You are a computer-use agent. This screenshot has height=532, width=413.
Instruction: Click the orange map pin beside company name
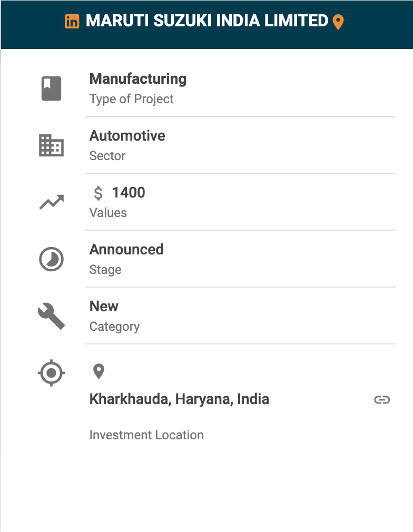pos(338,22)
